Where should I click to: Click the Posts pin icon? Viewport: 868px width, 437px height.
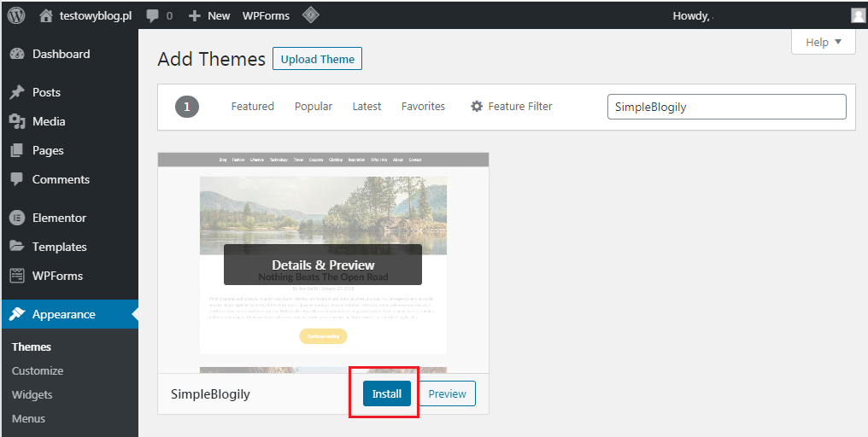(x=17, y=92)
